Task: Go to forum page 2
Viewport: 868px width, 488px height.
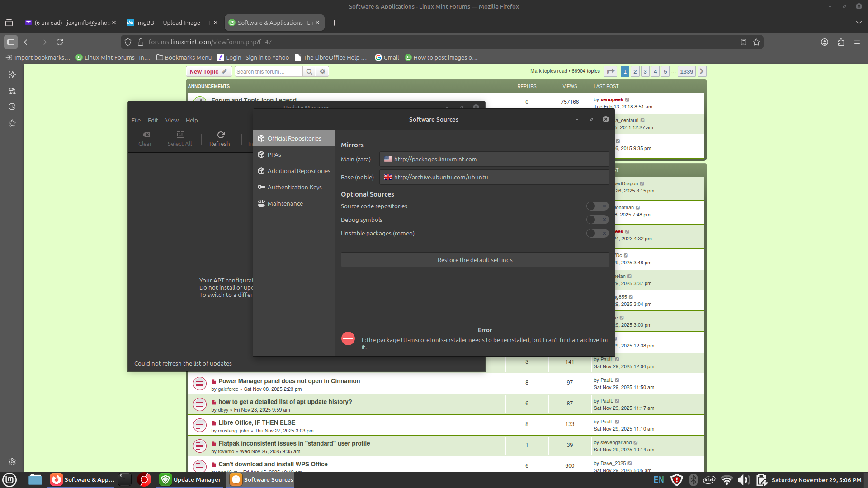Action: click(x=635, y=71)
